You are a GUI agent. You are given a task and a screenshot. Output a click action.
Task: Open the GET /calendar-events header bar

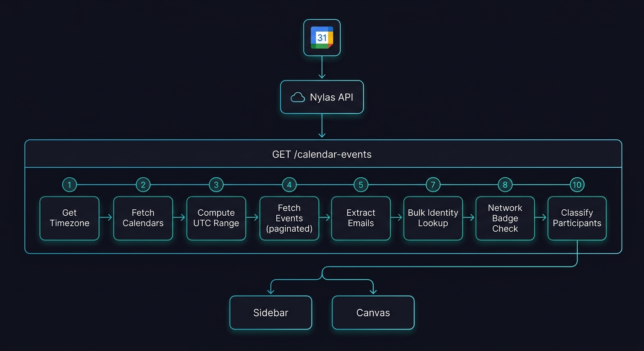(322, 154)
